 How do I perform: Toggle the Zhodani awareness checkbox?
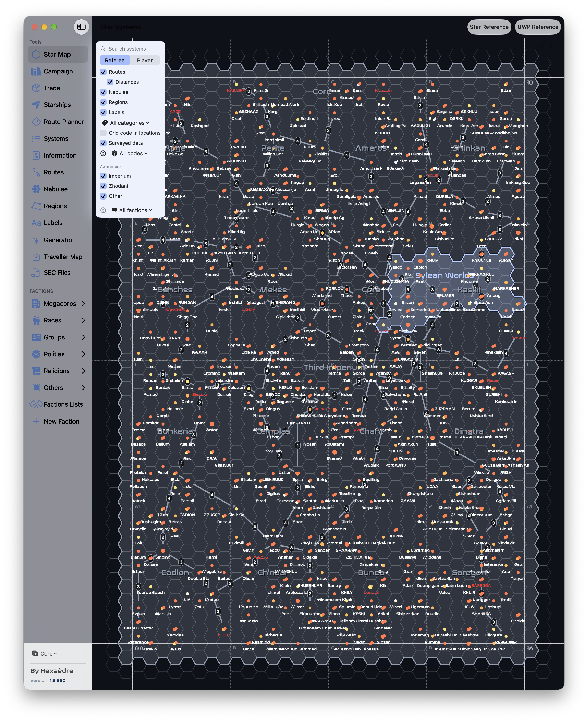point(103,186)
